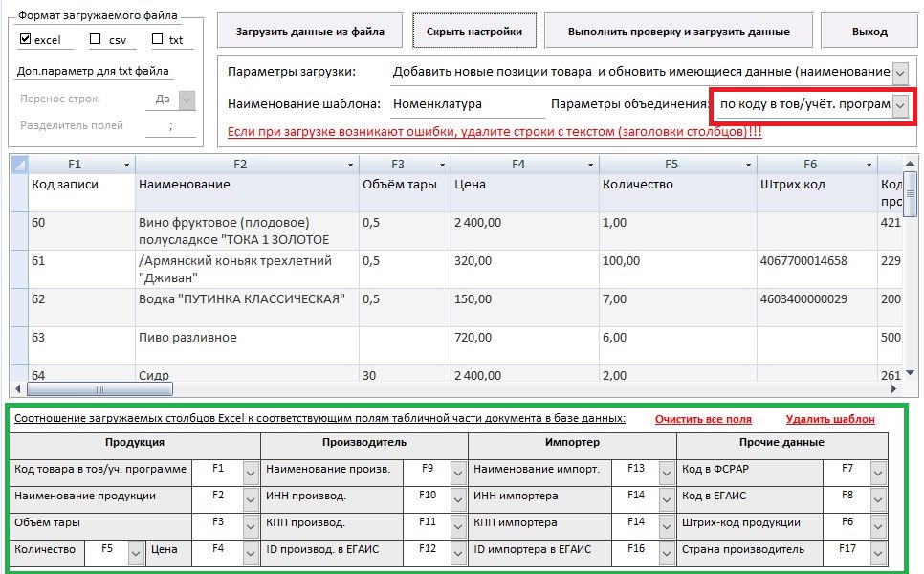Tick the txt format checkbox
Viewport: 924px width, 574px height.
click(x=159, y=40)
